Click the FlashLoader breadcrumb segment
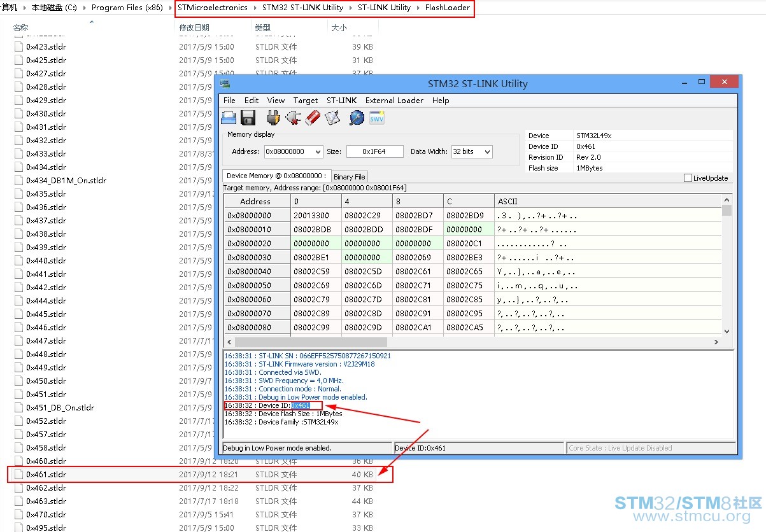This screenshot has width=766, height=532. point(448,8)
